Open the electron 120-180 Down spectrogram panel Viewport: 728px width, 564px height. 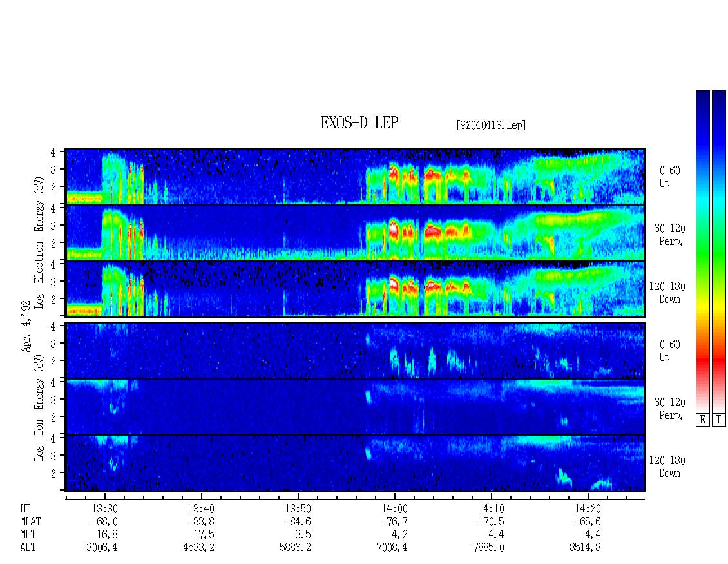coord(355,289)
